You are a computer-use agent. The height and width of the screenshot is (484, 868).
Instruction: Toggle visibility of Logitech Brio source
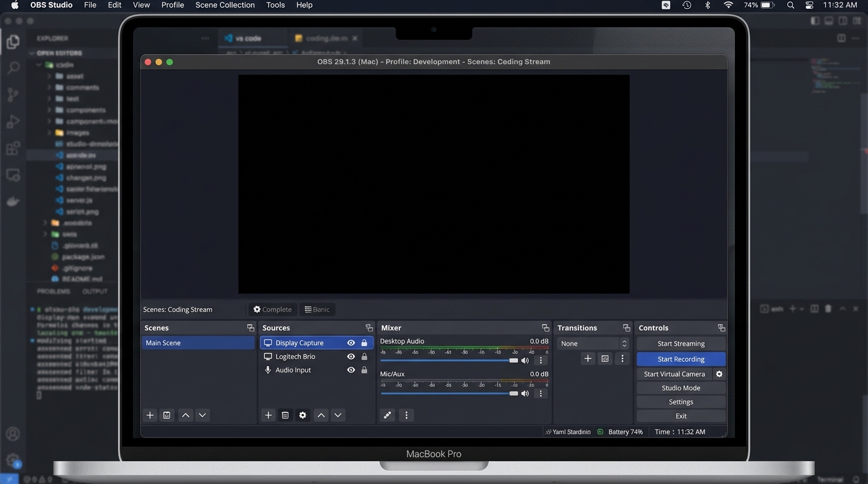click(351, 357)
